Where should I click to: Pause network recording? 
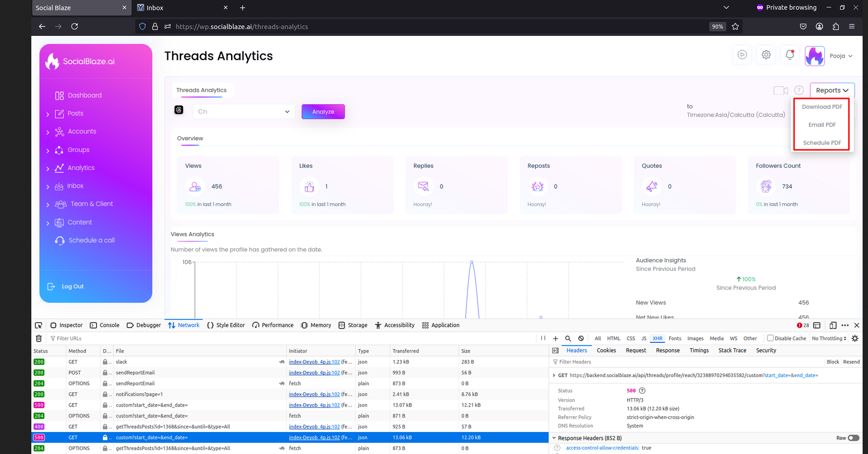point(543,338)
